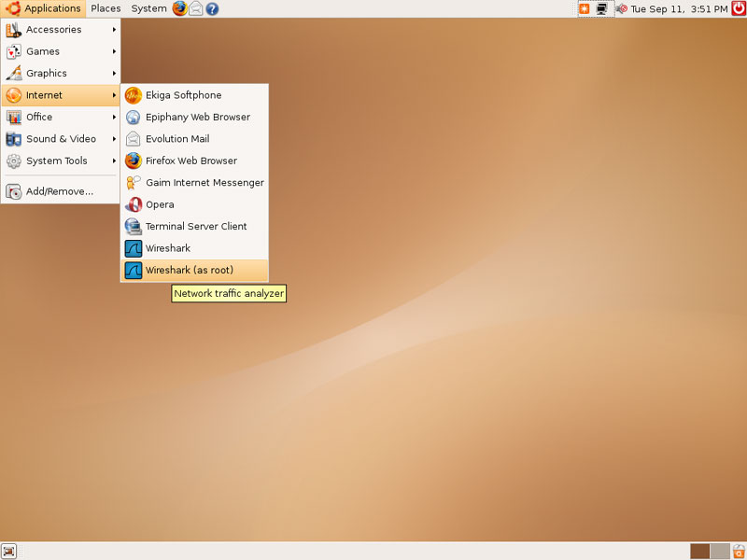The width and height of the screenshot is (747, 560).
Task: Click the Epiphany Web Browser icon
Action: coord(133,118)
